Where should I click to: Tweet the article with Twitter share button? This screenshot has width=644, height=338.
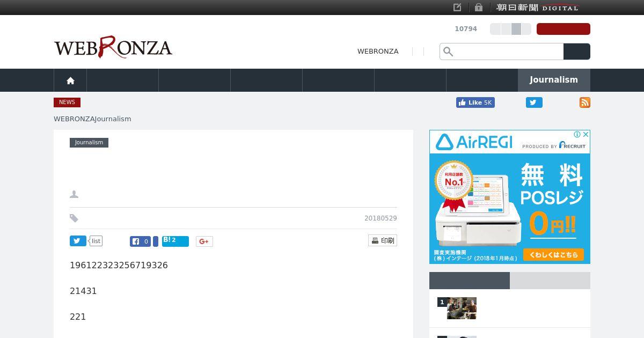tap(78, 241)
